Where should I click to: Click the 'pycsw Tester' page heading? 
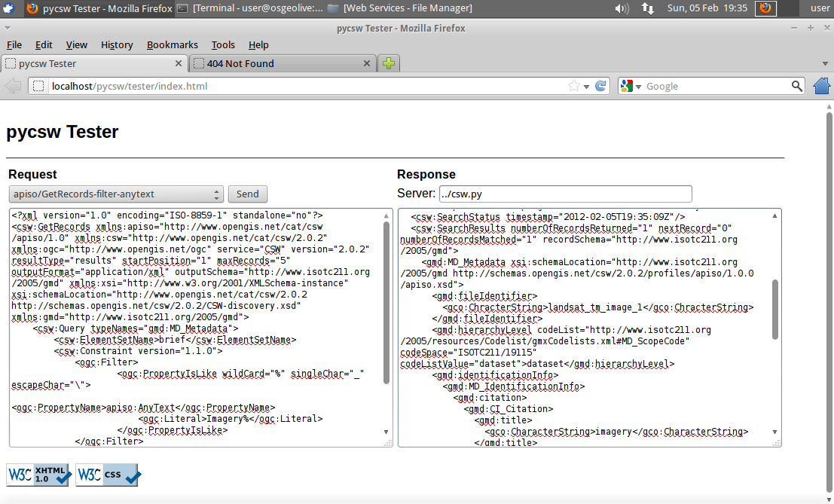pyautogui.click(x=63, y=132)
